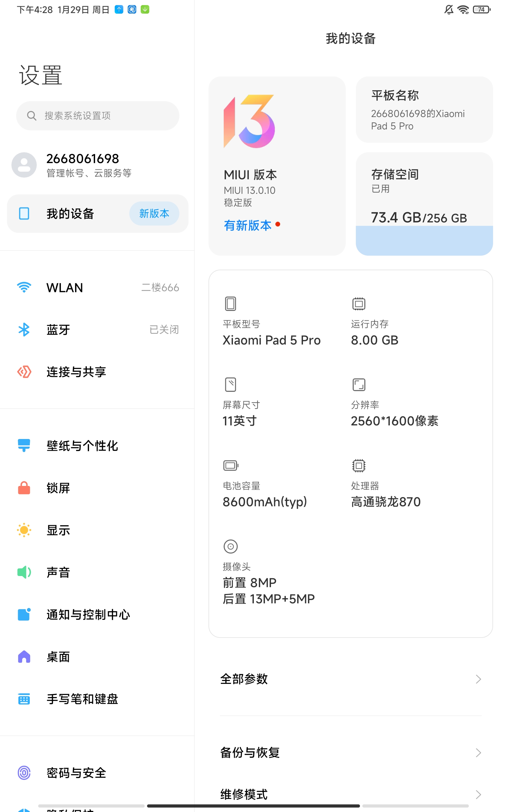507x812 pixels.
Task: Open 通知与控制中心 settings
Action: pos(88,614)
